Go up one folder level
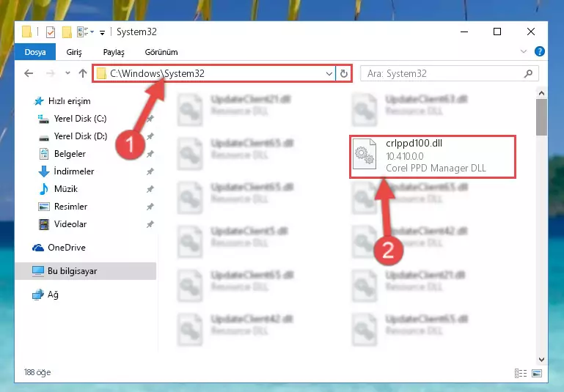Viewport: 564px width, 392px height. click(x=83, y=73)
